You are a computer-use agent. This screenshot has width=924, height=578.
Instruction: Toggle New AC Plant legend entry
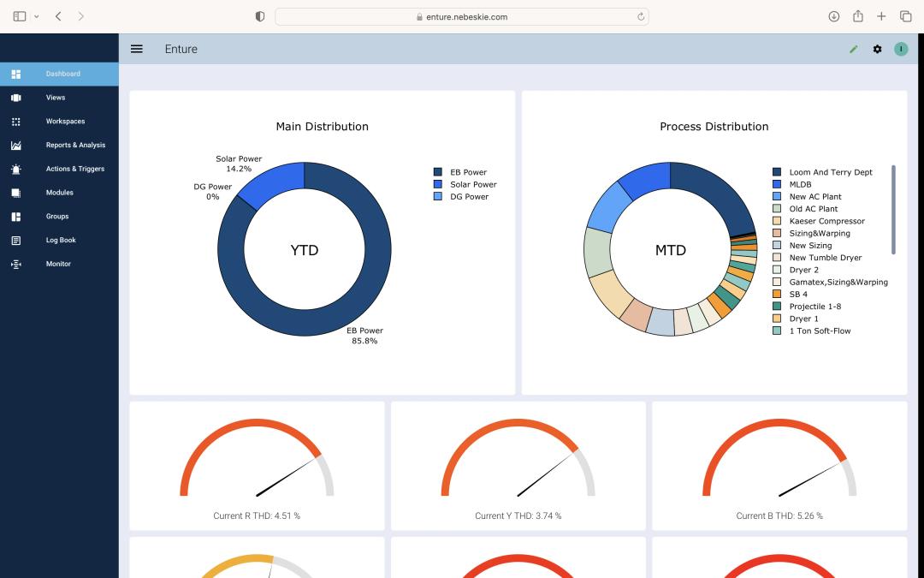[x=808, y=197]
